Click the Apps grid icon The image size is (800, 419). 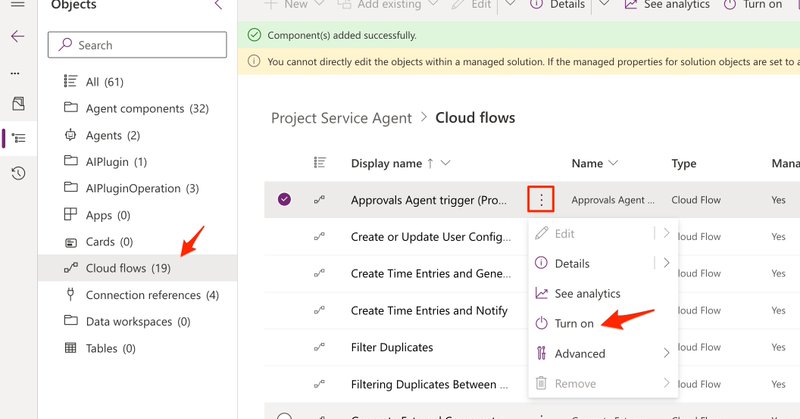point(70,214)
